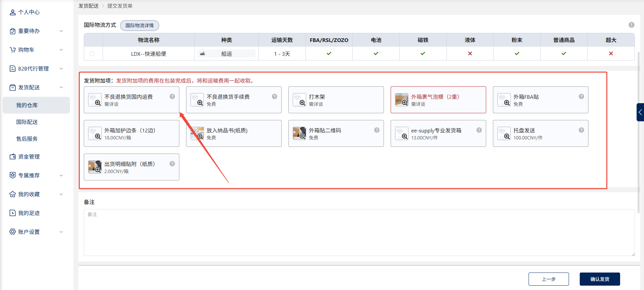Zoom the 托盘发送 thumbnail image

click(504, 133)
